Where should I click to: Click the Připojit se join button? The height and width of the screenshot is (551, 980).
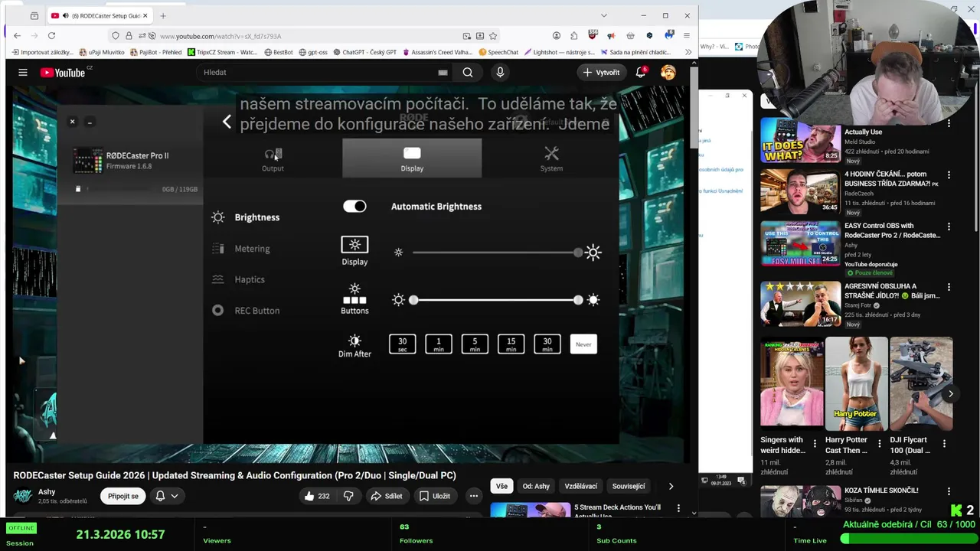[x=123, y=496]
